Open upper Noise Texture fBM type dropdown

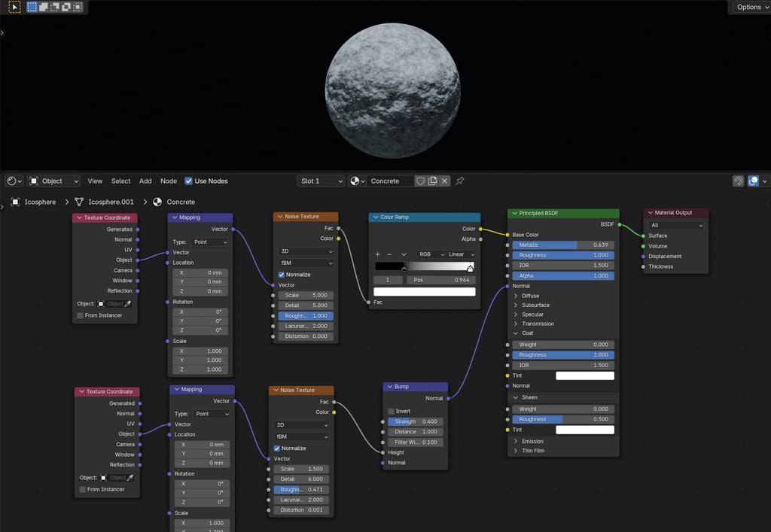[306, 263]
